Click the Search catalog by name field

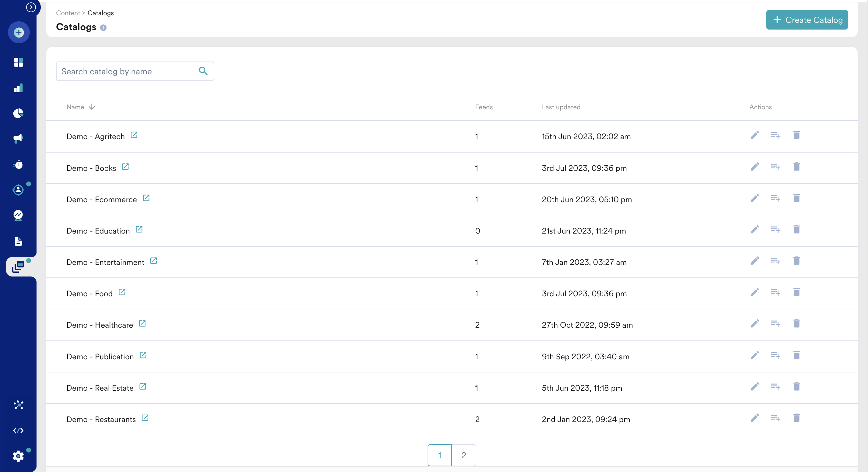(128, 72)
